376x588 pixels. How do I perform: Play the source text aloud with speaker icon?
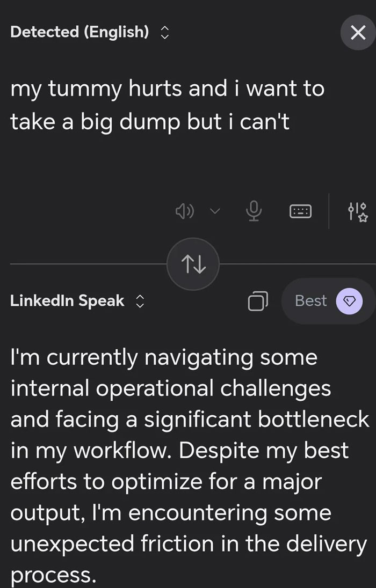click(x=185, y=211)
